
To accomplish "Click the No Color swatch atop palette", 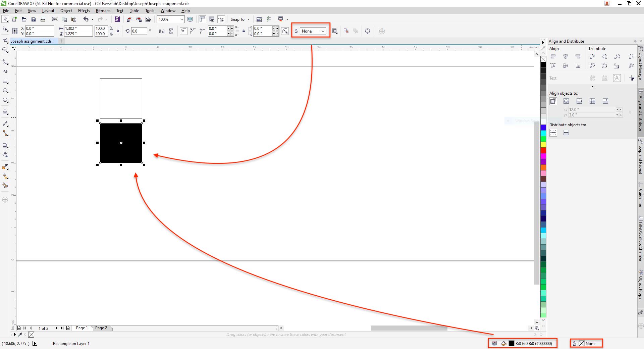I will coord(543,59).
